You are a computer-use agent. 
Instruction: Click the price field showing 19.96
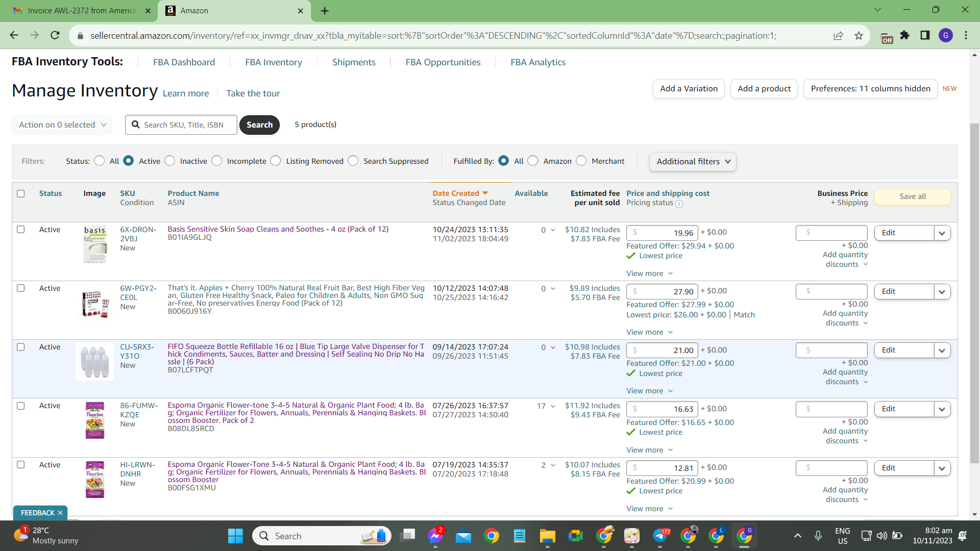coord(662,233)
